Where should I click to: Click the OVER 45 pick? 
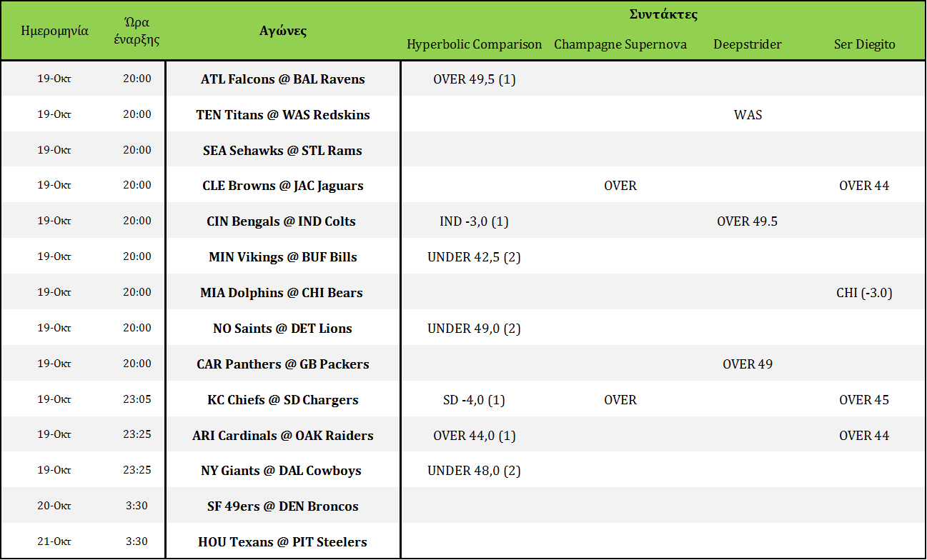point(865,400)
